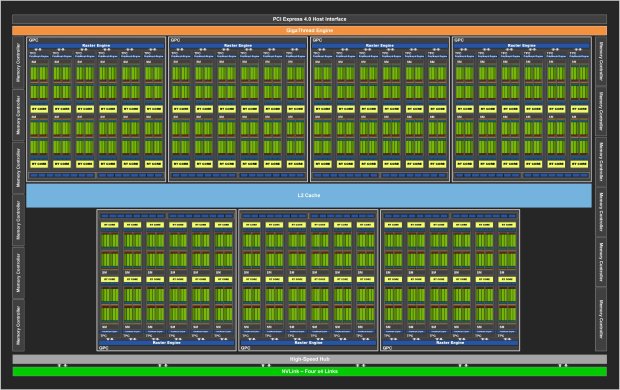Click the green NVLink Four x4 Links bar

[x=309, y=371]
